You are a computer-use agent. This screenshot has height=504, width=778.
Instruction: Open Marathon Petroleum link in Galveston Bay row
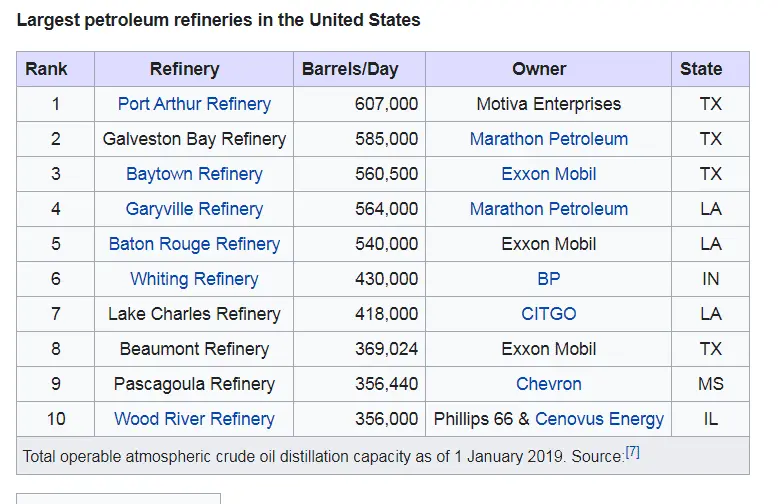coord(549,139)
